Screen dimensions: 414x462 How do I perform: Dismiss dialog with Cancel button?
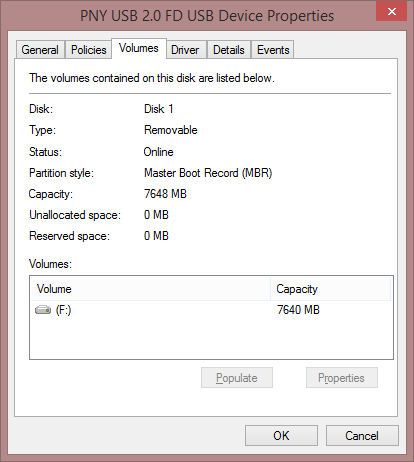tap(362, 435)
